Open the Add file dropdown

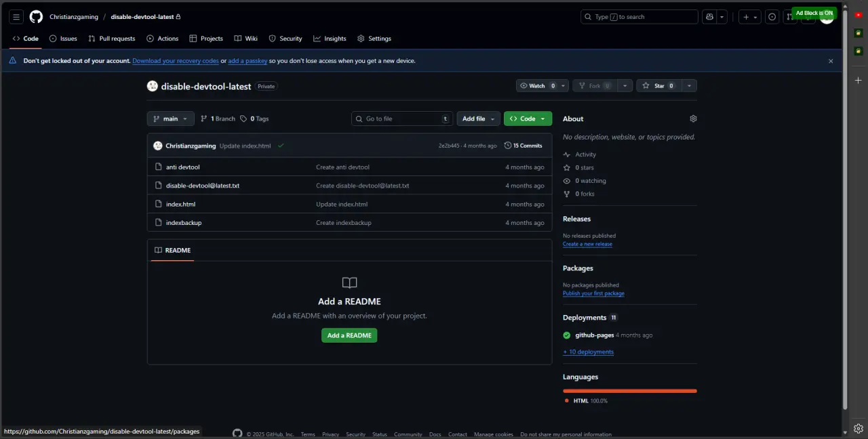tap(479, 119)
